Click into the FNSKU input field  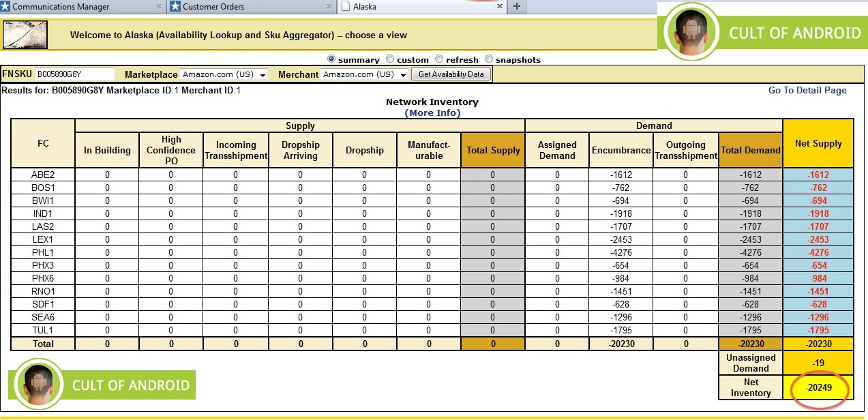[75, 74]
